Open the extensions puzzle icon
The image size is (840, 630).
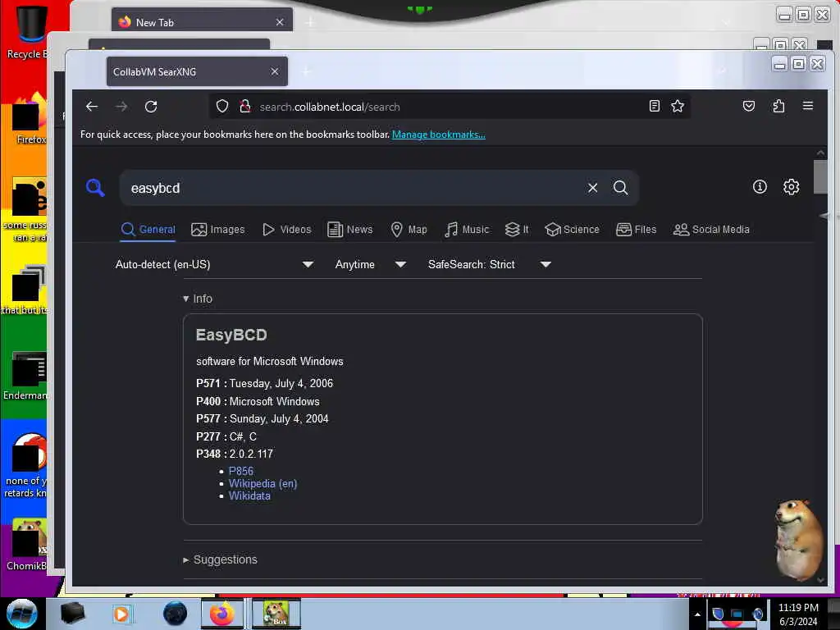click(x=778, y=106)
